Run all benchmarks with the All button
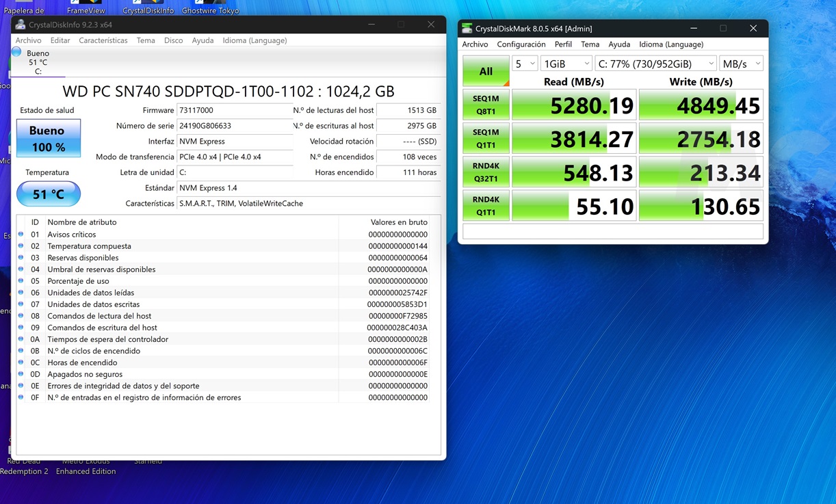The height and width of the screenshot is (504, 836). tap(486, 71)
